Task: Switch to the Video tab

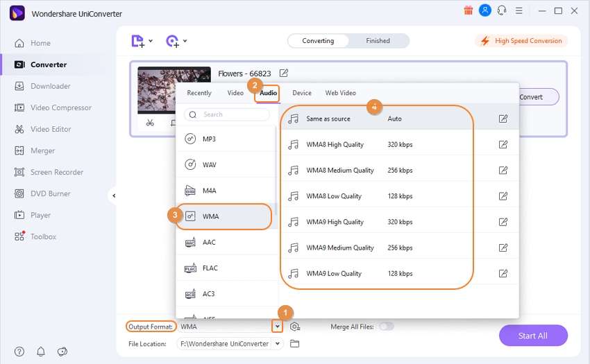Action: pyautogui.click(x=235, y=93)
